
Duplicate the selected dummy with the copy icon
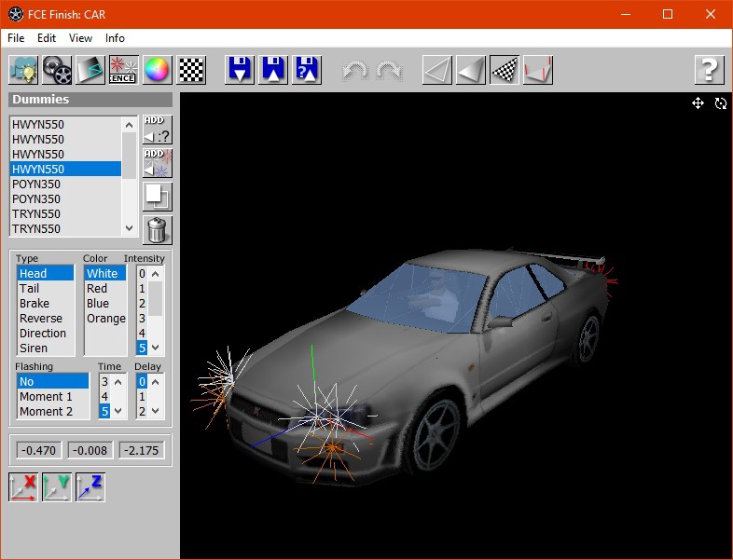point(158,197)
